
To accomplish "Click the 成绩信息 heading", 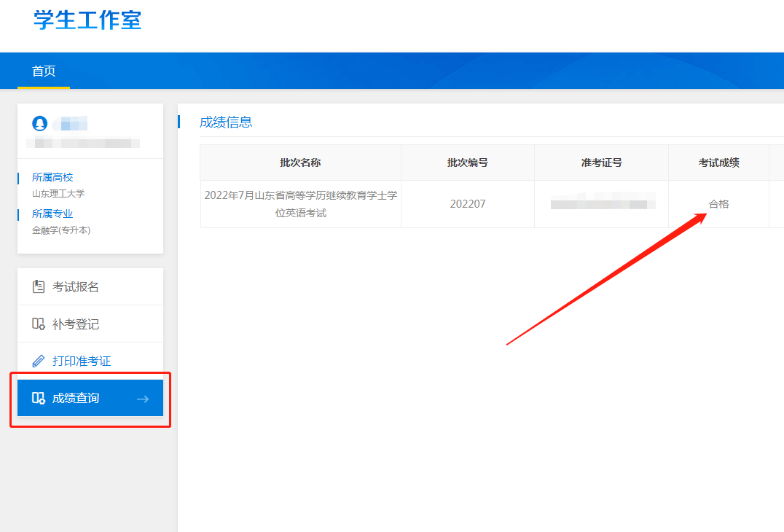I will pyautogui.click(x=226, y=122).
